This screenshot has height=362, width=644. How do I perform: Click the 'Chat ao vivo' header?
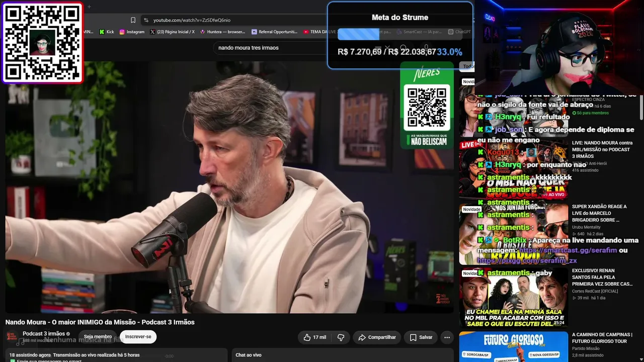[249, 355]
